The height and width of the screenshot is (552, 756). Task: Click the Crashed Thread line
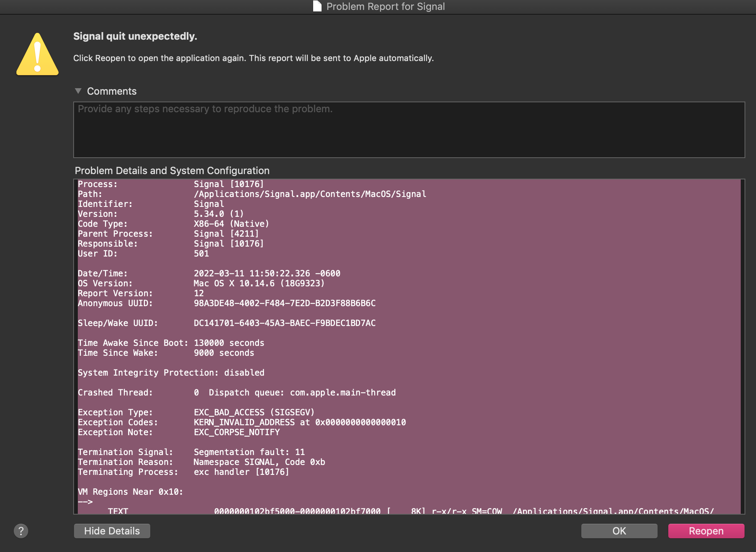pyautogui.click(x=236, y=392)
